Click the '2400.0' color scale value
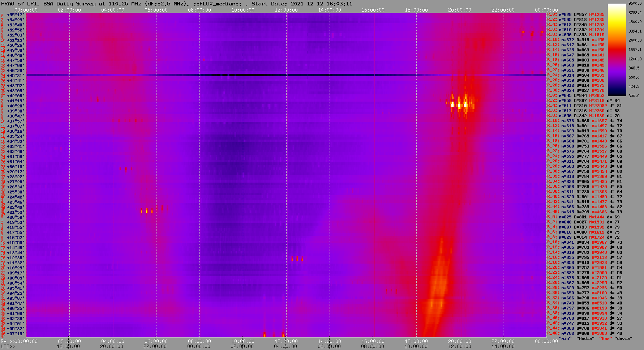644x350 pixels. coord(635,40)
